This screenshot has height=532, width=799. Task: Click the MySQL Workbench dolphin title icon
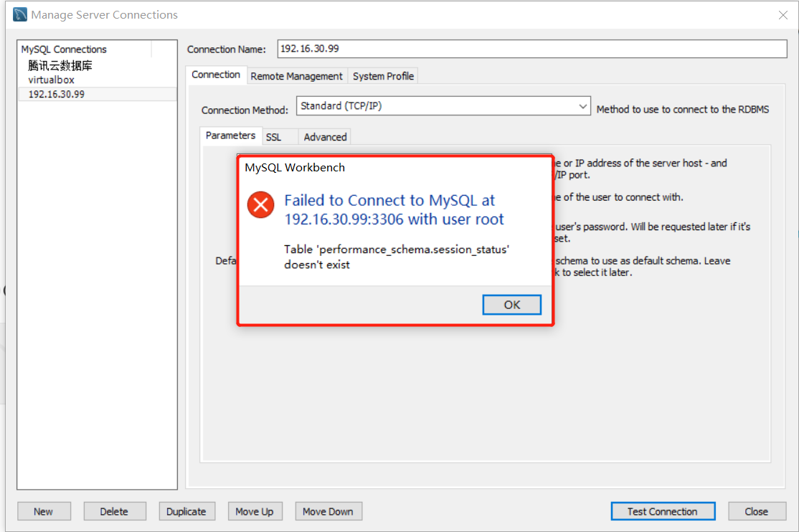[x=20, y=14]
